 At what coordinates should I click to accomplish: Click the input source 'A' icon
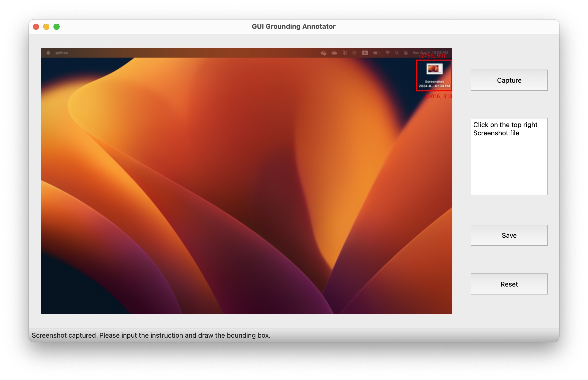point(365,53)
